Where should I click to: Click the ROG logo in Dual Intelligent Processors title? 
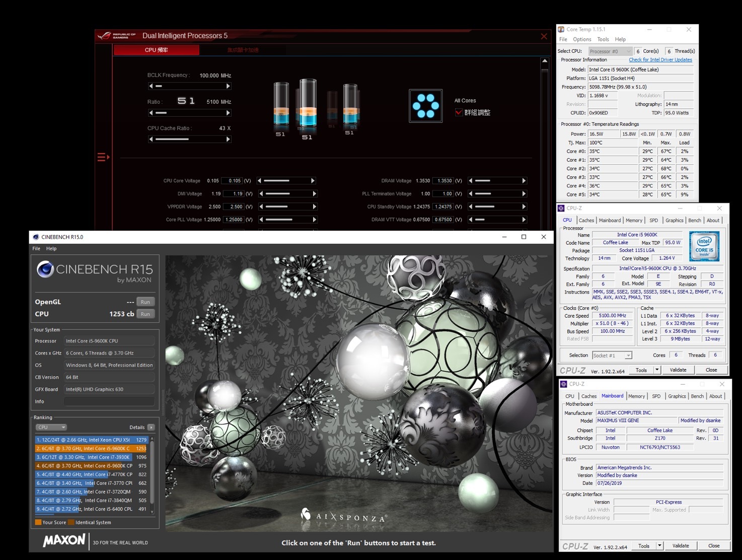(x=105, y=36)
